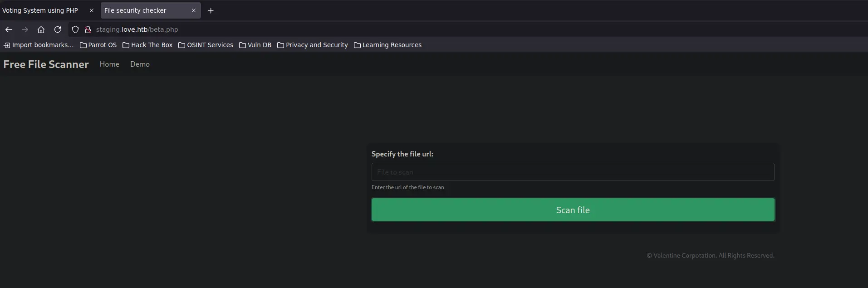This screenshot has width=868, height=288.
Task: Click the forward navigation arrow
Action: coord(25,29)
